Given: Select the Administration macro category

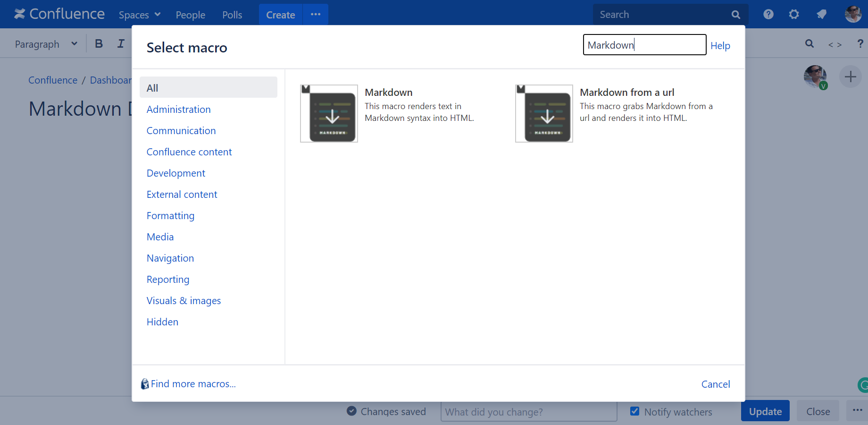Looking at the screenshot, I should click(178, 110).
